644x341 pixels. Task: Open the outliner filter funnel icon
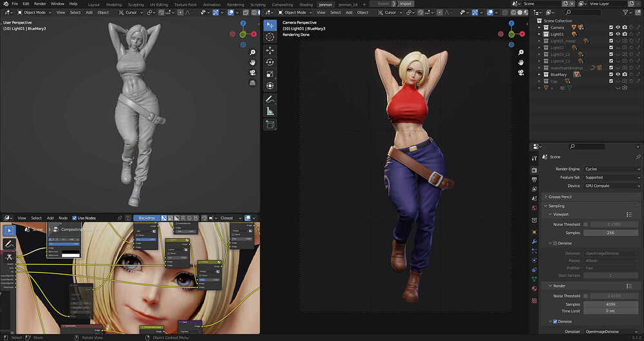pos(626,13)
